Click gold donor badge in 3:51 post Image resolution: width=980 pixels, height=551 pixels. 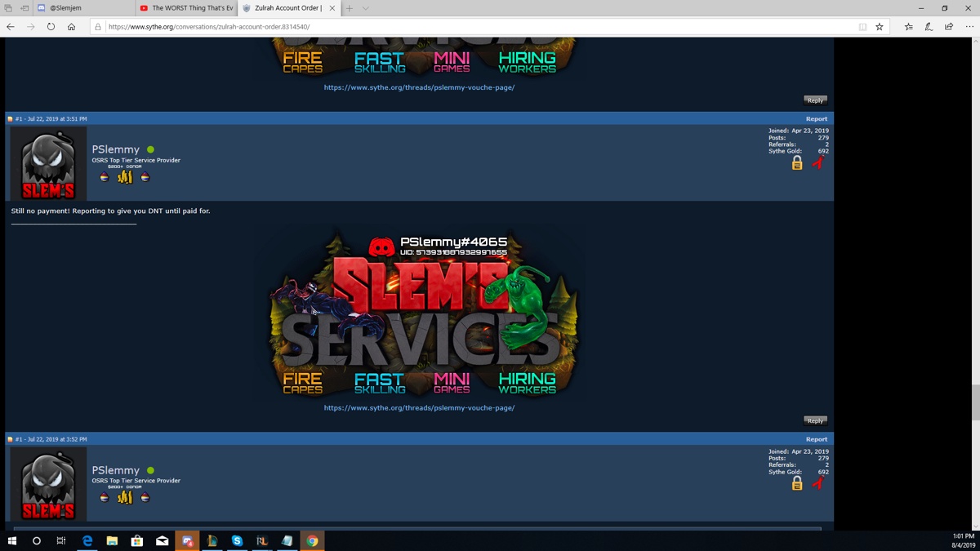125,176
